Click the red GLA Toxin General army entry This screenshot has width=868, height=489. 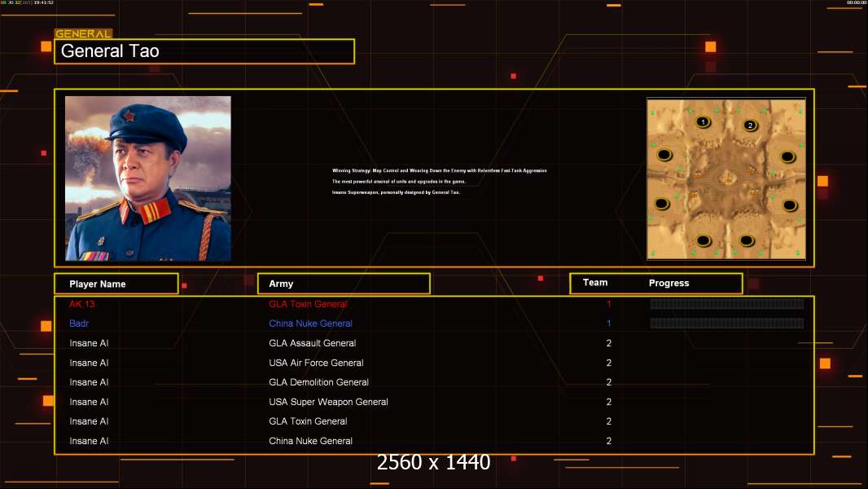pyautogui.click(x=308, y=304)
